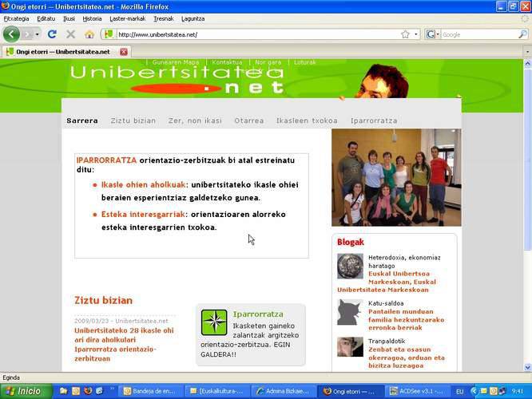Screen dimensions: 532x399
Task: Open the Ikusi menu
Action: tap(69, 18)
